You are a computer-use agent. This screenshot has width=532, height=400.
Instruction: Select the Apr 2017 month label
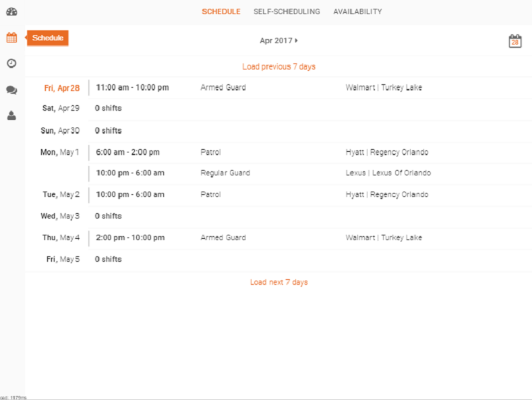(276, 40)
